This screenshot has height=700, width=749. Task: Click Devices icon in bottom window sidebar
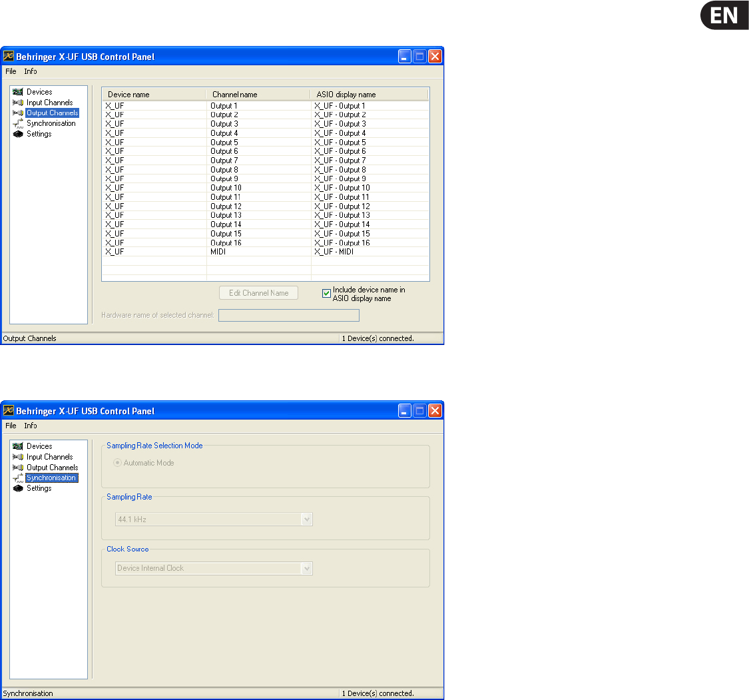(x=18, y=446)
